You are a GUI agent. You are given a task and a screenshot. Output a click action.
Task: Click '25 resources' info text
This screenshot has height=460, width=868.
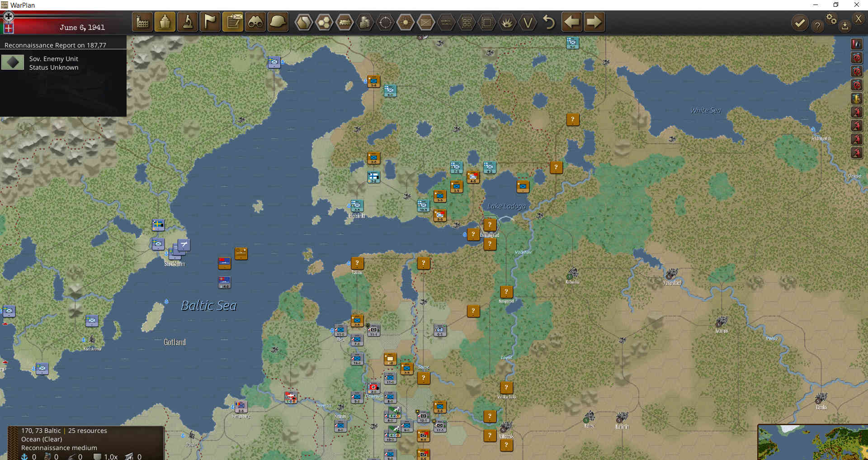(x=88, y=431)
